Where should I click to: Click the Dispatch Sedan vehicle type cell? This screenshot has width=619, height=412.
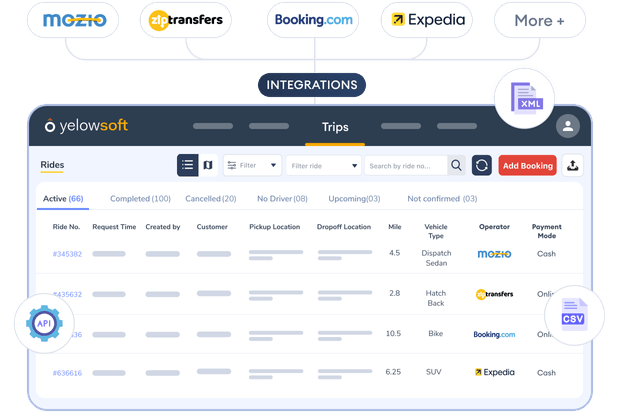(x=436, y=258)
